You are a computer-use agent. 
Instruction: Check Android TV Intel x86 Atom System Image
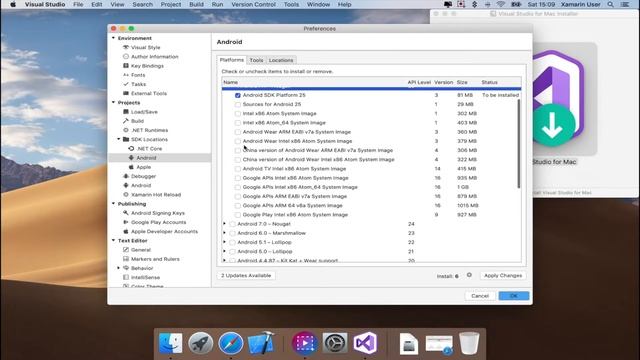point(238,169)
